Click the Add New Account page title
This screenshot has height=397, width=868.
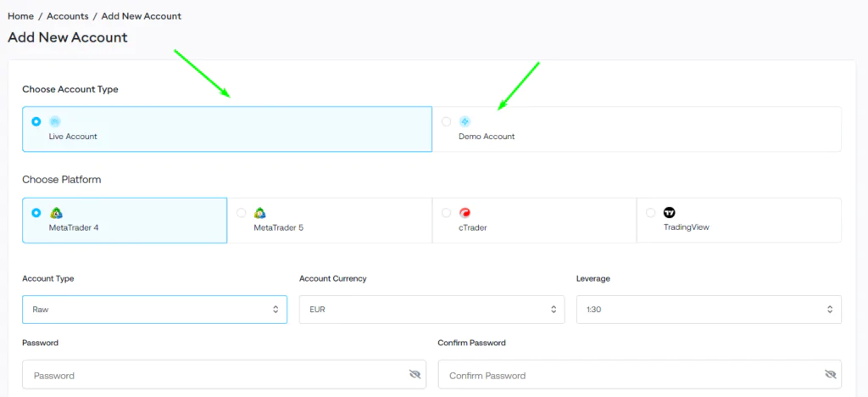point(68,37)
